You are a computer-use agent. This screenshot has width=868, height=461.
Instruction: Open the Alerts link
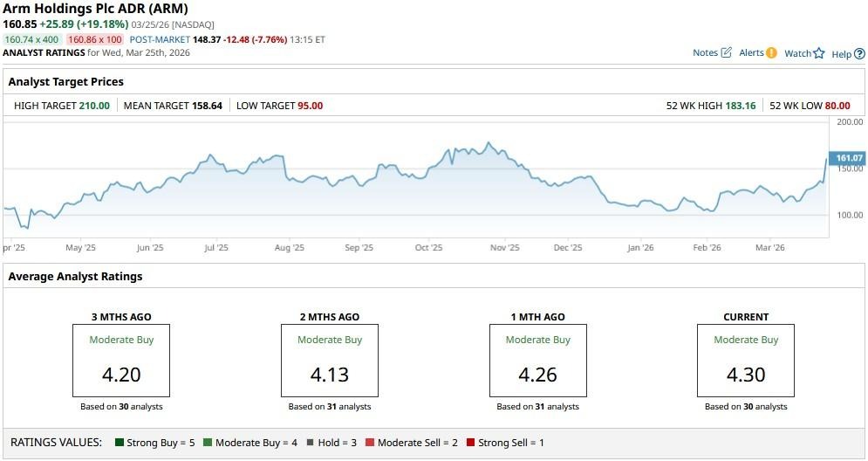coord(751,52)
